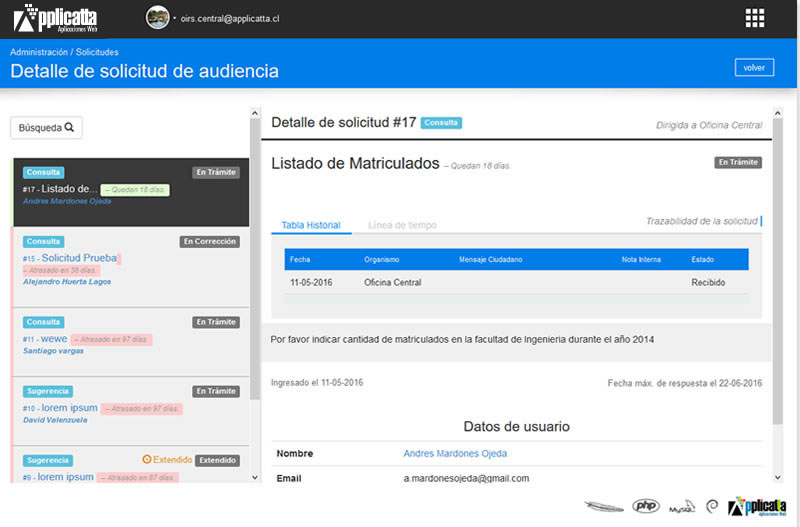
Task: Click the magnifier in Búsqueda button
Action: pyautogui.click(x=69, y=127)
